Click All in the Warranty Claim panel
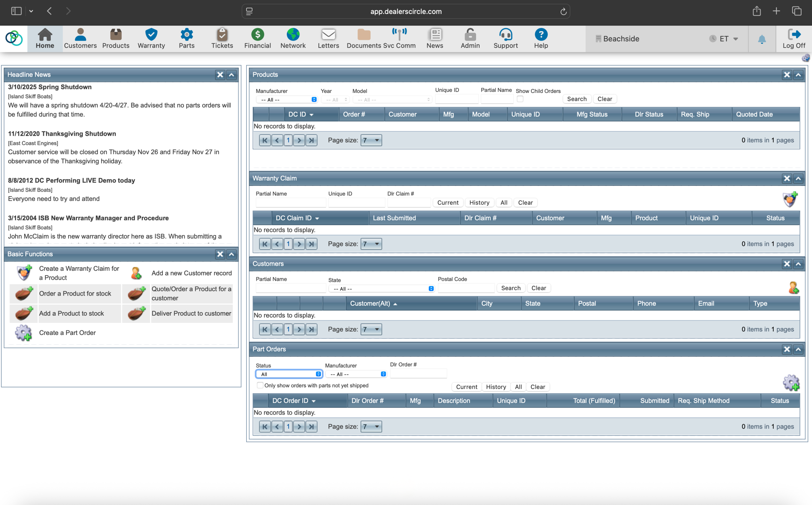Viewport: 812px width, 505px height. [504, 202]
